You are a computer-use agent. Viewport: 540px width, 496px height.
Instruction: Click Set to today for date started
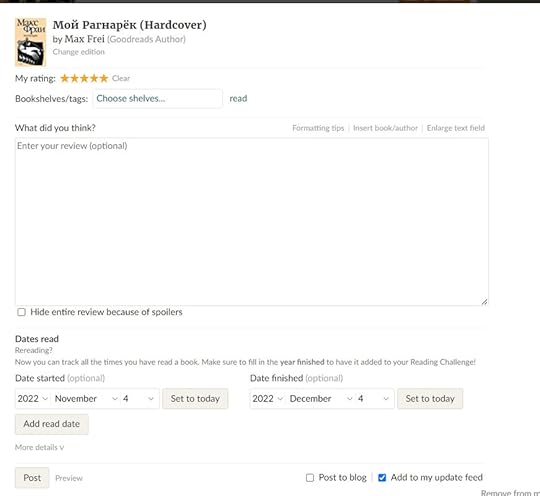pos(195,399)
